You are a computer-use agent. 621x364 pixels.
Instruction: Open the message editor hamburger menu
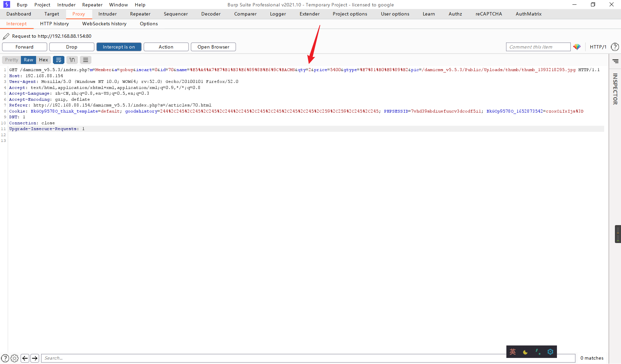coord(86,60)
